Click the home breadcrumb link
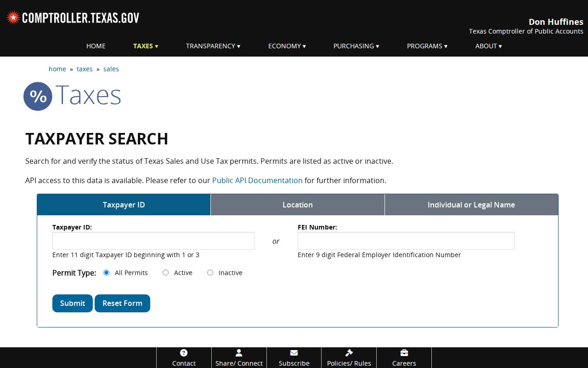Viewport: 588px width, 368px height. pyautogui.click(x=57, y=69)
